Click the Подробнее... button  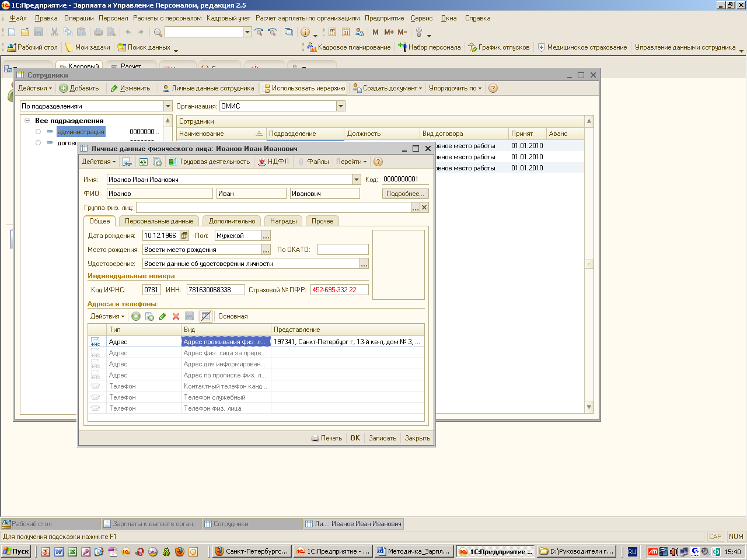click(x=406, y=194)
